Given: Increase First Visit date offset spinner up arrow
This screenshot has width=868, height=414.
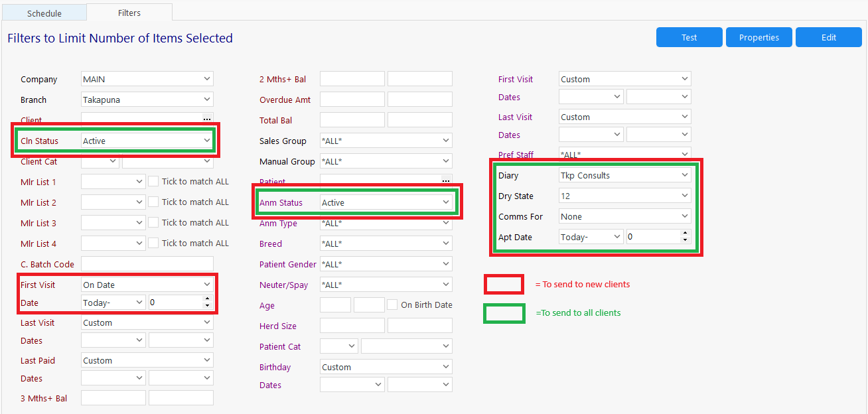Looking at the screenshot, I should (207, 299).
